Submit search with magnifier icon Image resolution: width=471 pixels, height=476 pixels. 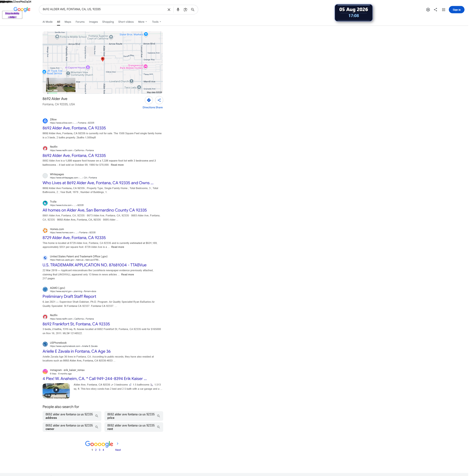tap(193, 10)
